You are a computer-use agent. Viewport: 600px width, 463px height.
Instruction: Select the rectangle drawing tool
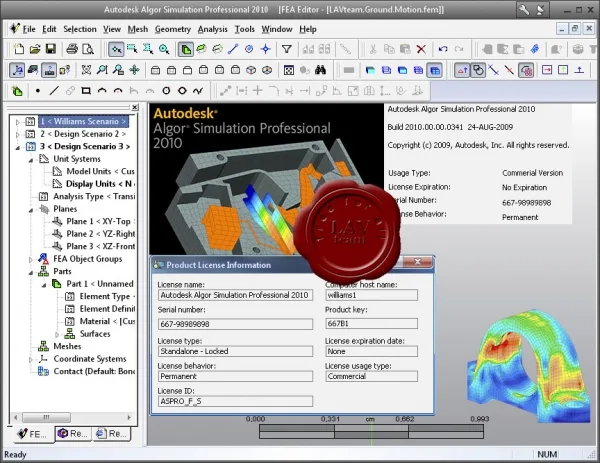click(86, 91)
